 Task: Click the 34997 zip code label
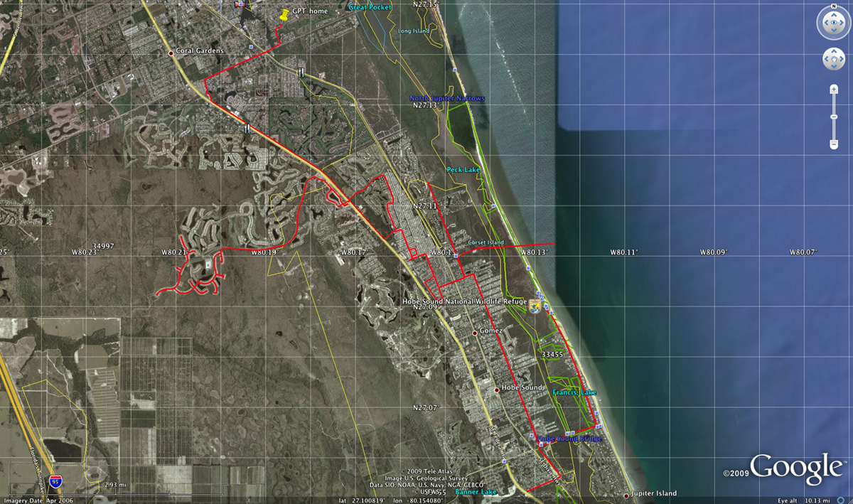(x=103, y=246)
